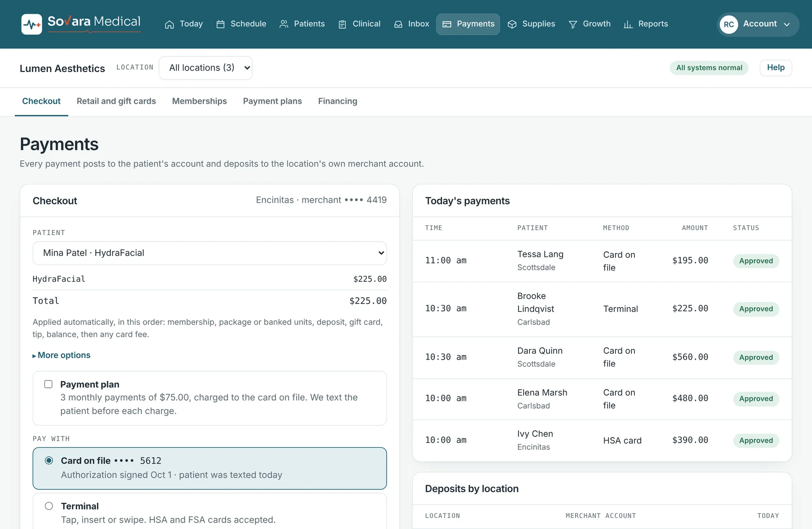Image resolution: width=812 pixels, height=529 pixels.
Task: Select the Checkout tab
Action: (42, 101)
